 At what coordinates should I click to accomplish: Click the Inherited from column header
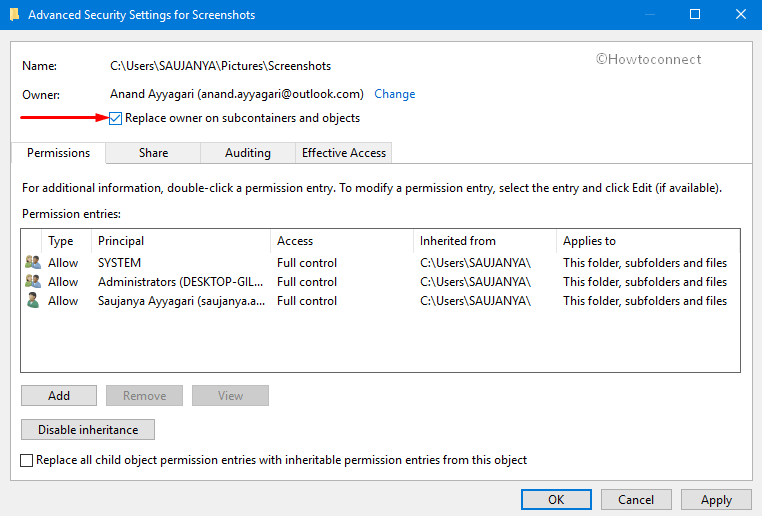(x=484, y=241)
